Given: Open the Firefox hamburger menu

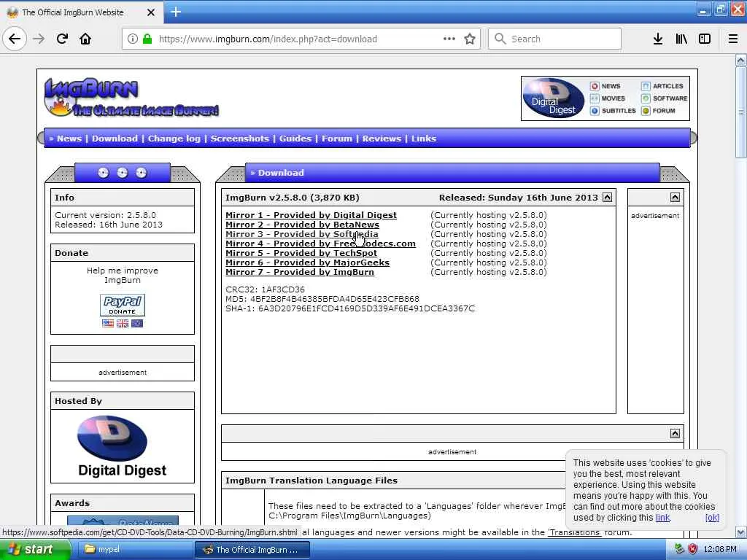Looking at the screenshot, I should (x=733, y=39).
